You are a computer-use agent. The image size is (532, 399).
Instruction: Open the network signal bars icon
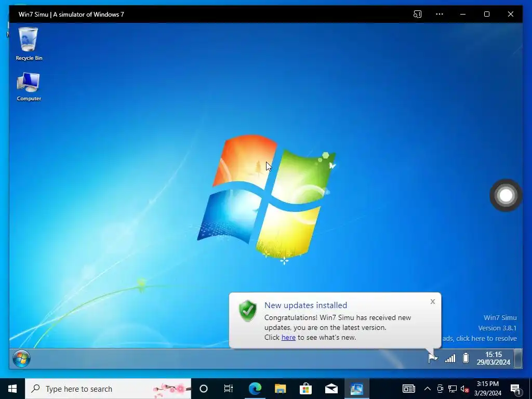coord(450,358)
